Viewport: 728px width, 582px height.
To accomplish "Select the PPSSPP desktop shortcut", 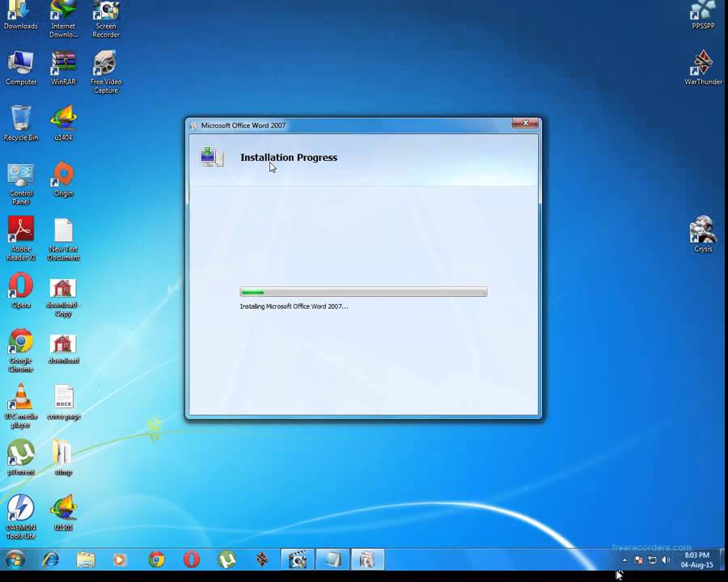I will (x=703, y=15).
